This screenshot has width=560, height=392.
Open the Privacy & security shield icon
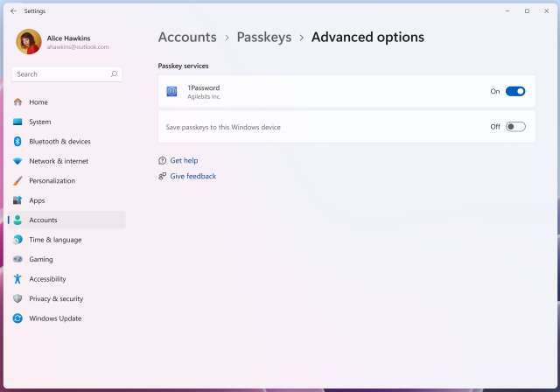tap(17, 298)
